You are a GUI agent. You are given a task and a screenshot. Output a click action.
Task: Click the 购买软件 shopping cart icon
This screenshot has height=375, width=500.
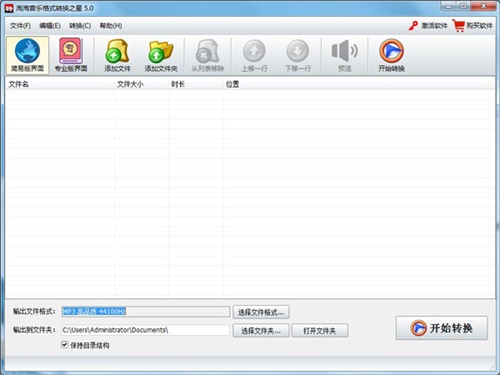[459, 26]
